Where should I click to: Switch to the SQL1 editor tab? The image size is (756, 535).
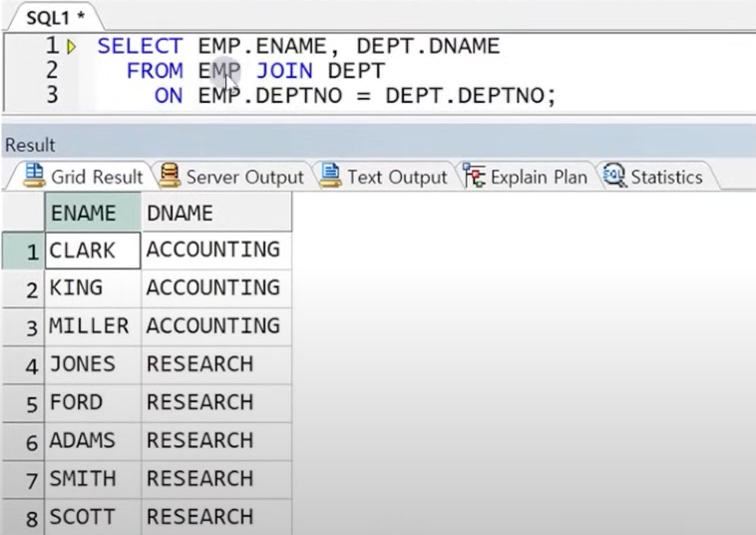(55, 18)
